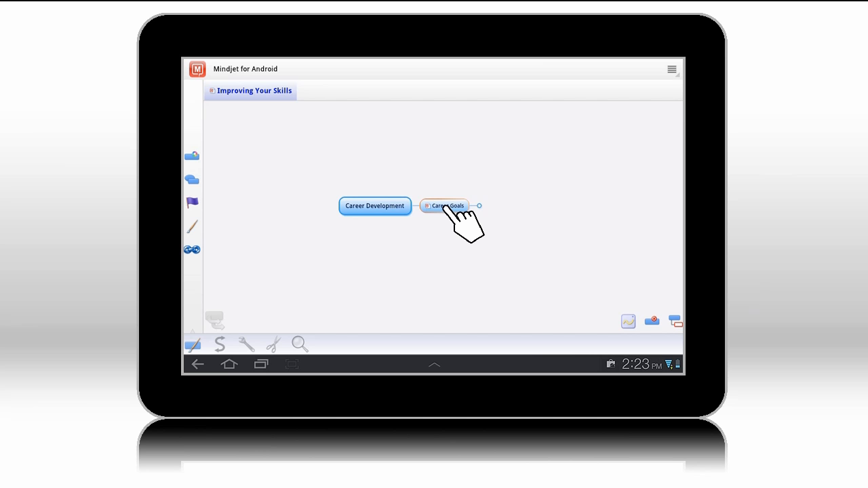Open the hamburger overflow menu
Screen dimensions: 868x488
pos(671,69)
